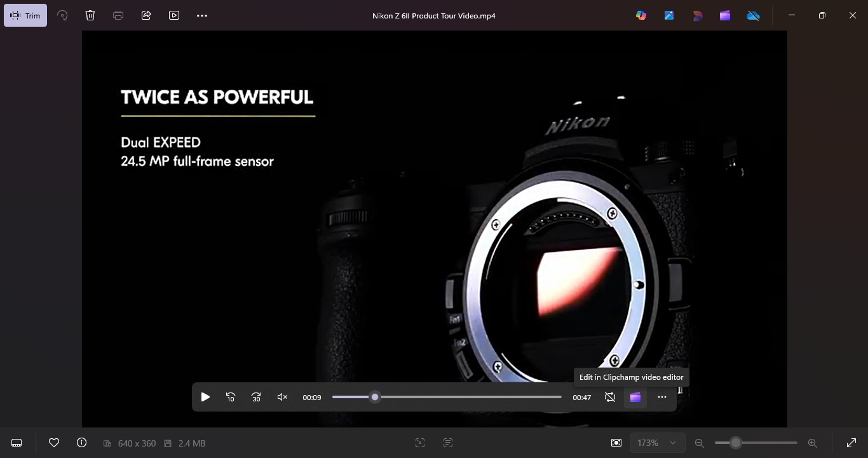Click the video frame showing the Nikon camera
Screen dimensions: 868x458
(x=435, y=229)
